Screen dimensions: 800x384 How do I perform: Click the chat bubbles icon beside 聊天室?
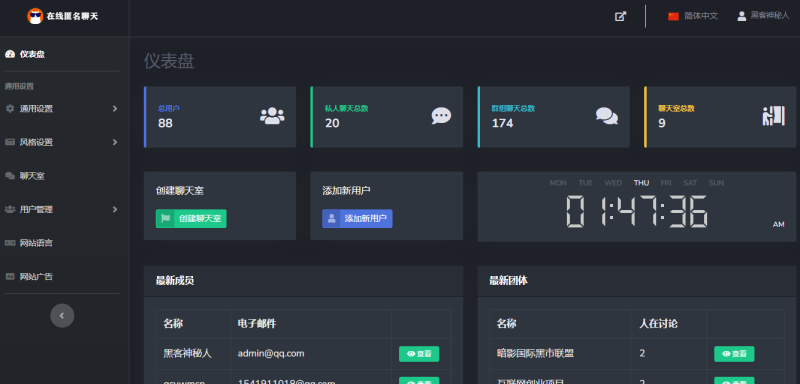(10, 176)
